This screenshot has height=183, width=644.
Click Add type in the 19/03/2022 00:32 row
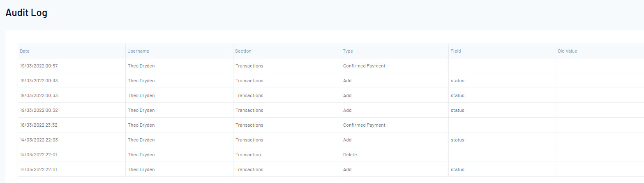(x=347, y=110)
